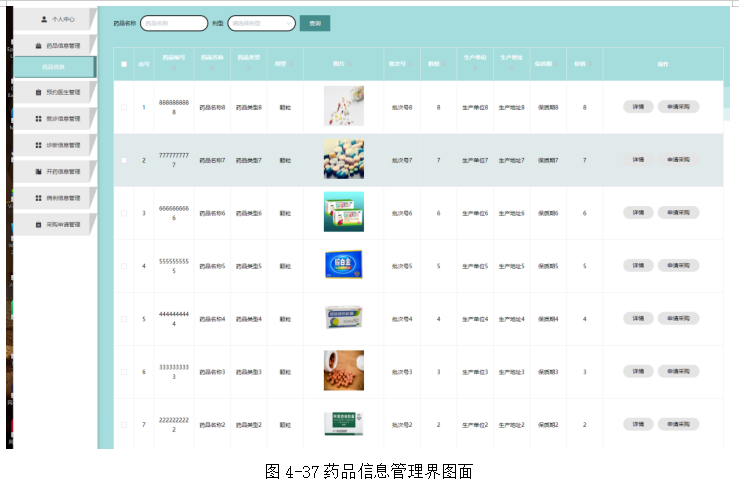Screen dimensions: 739x486
Task: Click 申请采购 button for row 3
Action: (678, 213)
